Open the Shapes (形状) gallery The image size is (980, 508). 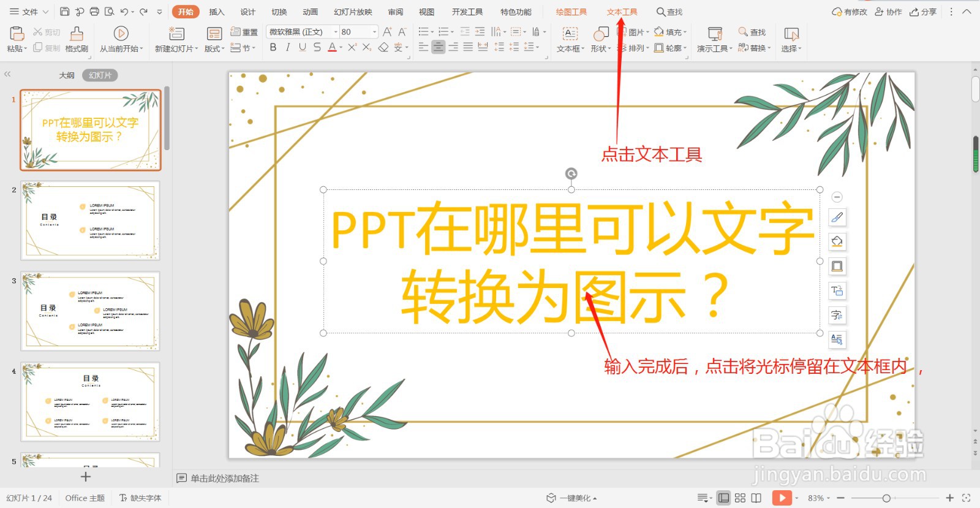(601, 40)
